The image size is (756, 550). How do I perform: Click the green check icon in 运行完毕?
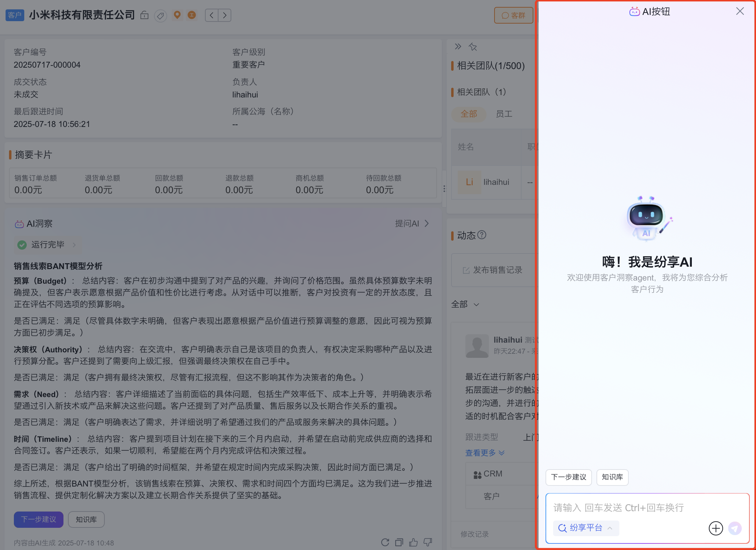click(22, 245)
